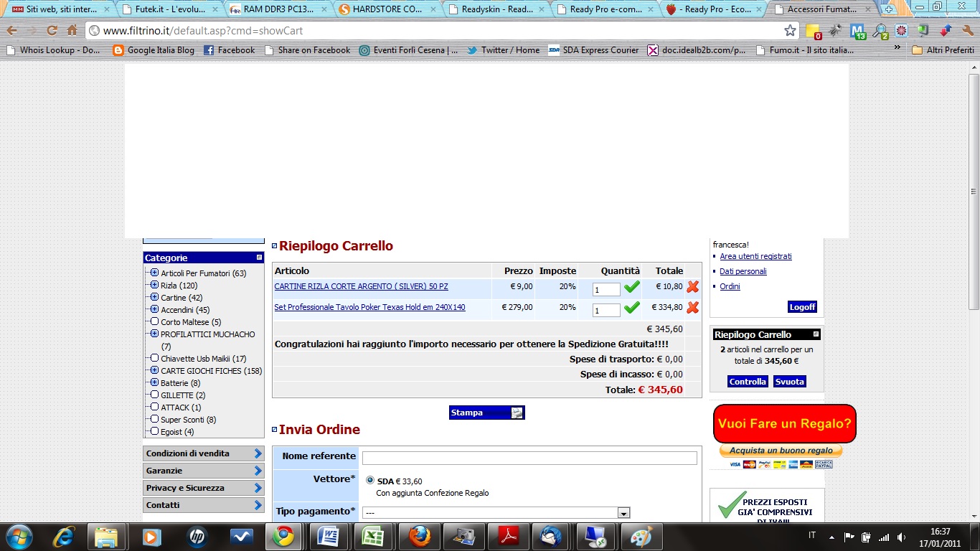
Task: Open Thunderbird mail from the taskbar
Action: 551,536
